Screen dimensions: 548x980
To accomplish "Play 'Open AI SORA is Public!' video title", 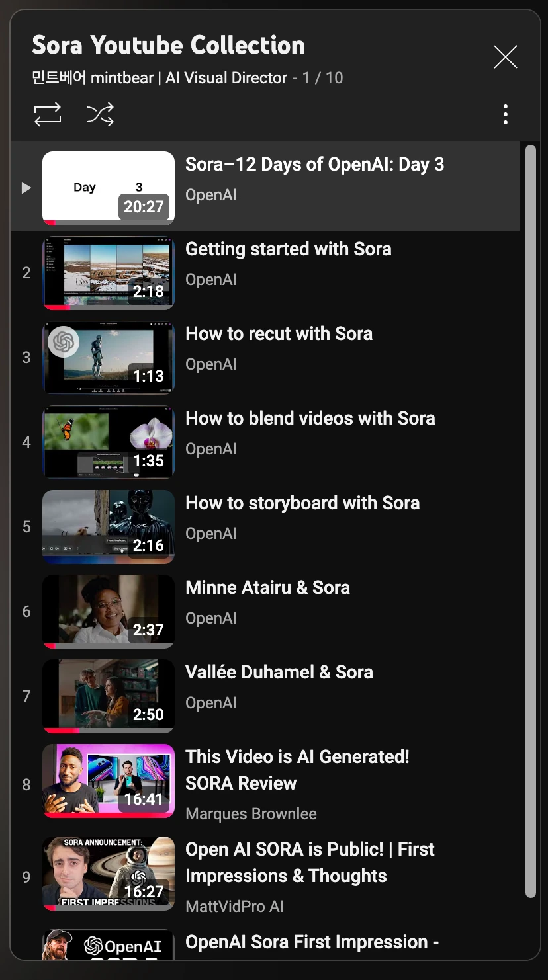I will click(x=310, y=862).
